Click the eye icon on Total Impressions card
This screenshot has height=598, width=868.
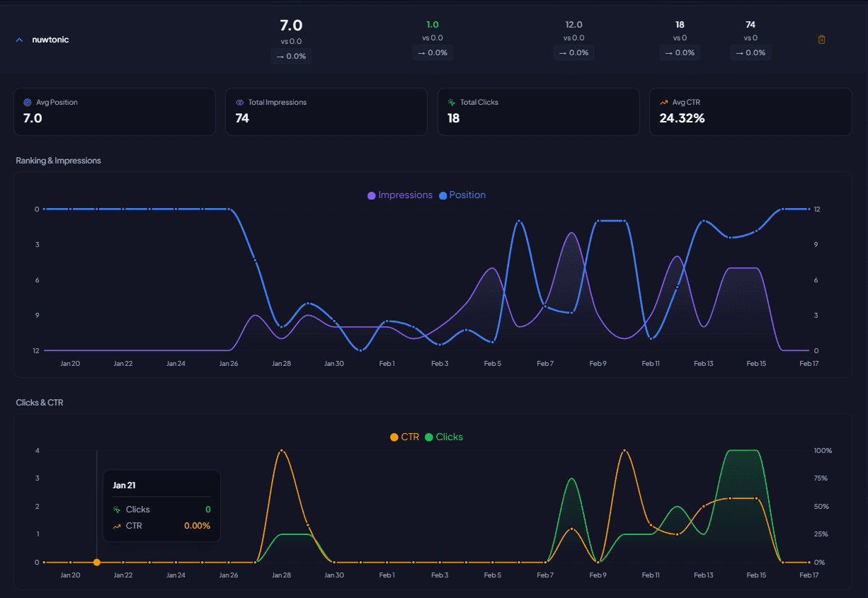(239, 102)
